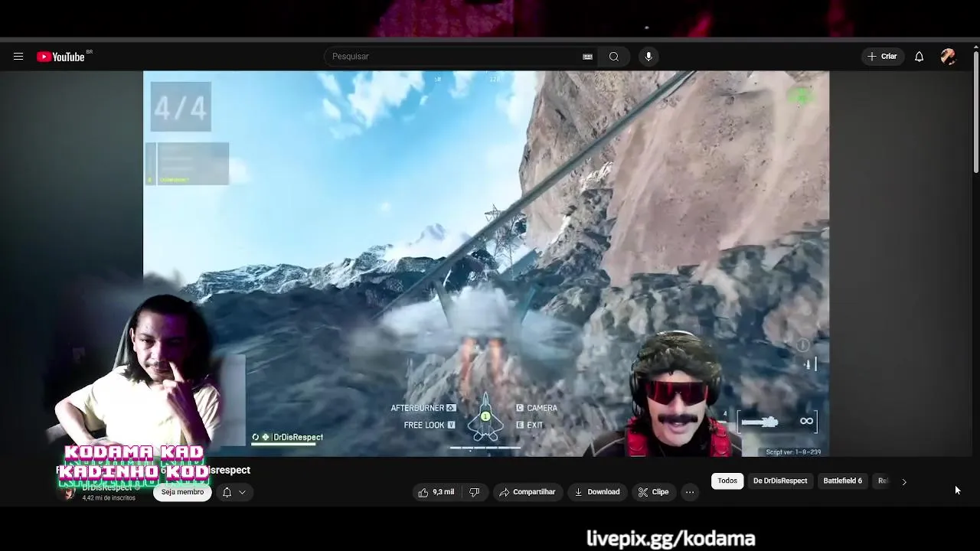This screenshot has height=551, width=980.
Task: Click the magnifier search button
Action: [x=614, y=57]
